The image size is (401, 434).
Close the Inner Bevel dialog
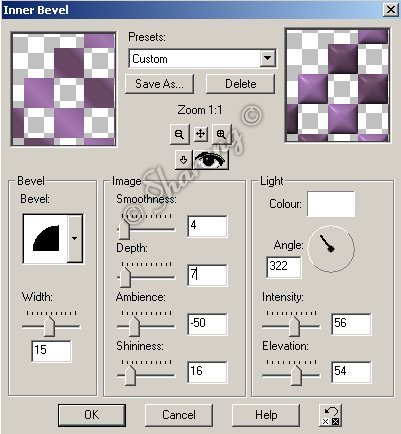click(x=390, y=10)
